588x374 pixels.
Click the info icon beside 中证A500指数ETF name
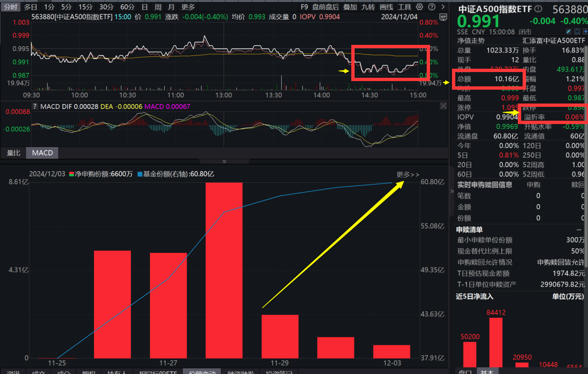pos(539,8)
